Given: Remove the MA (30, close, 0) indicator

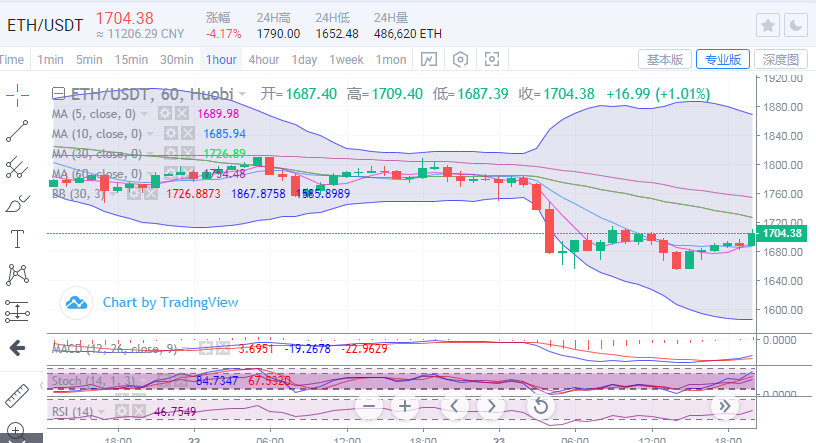Looking at the screenshot, I should click(x=187, y=154).
